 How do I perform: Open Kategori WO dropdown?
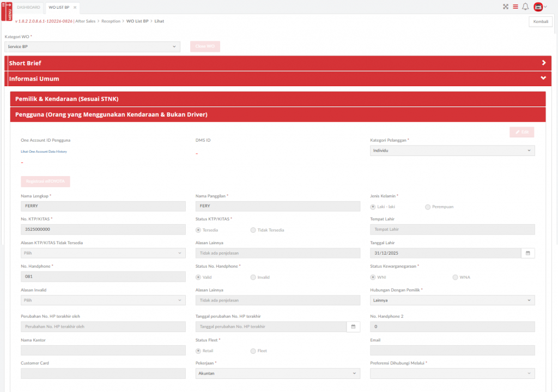(92, 47)
